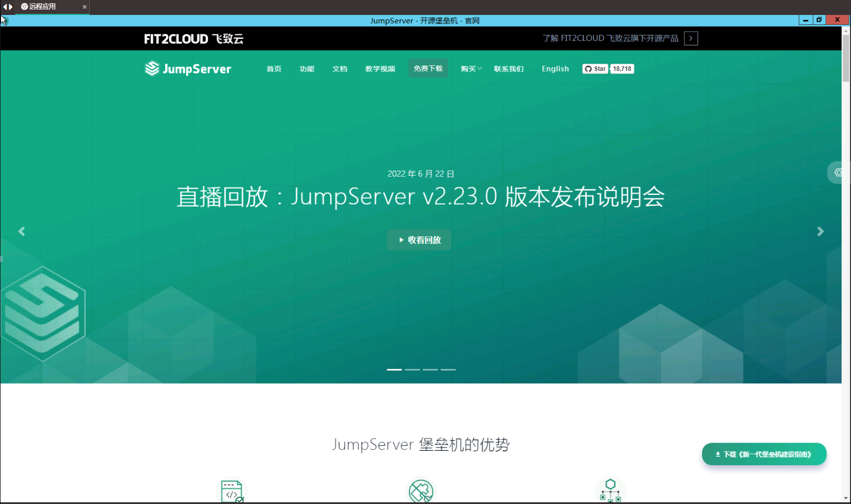Image resolution: width=851 pixels, height=504 pixels.
Task: Click the document checkmark feature icon
Action: point(232,491)
